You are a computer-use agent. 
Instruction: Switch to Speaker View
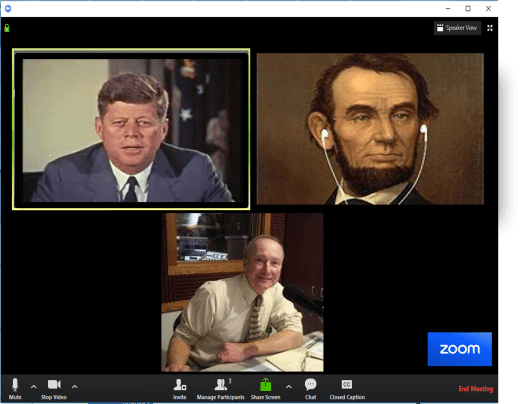pyautogui.click(x=457, y=28)
